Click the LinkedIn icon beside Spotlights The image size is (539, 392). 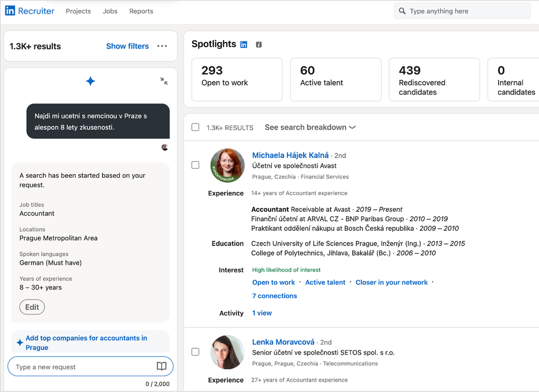click(x=244, y=44)
